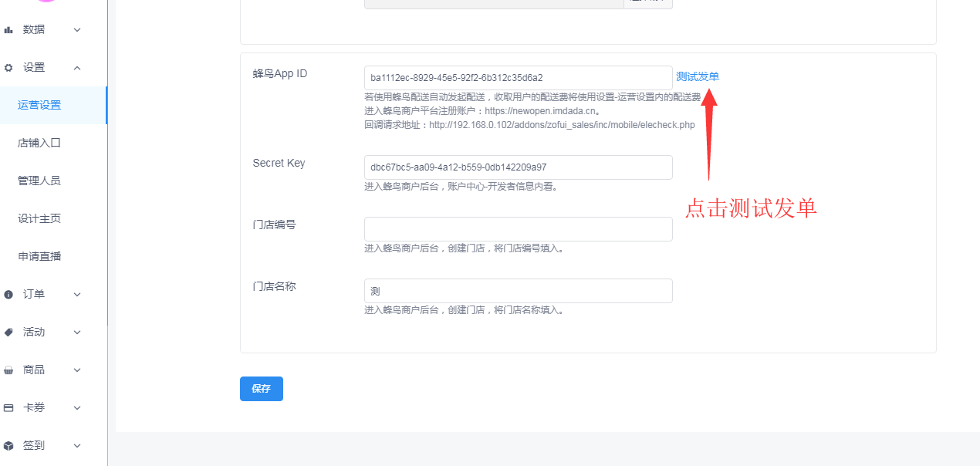Click the 若使用蜂鸟配送自动发起配送 hint text
The width and height of the screenshot is (980, 466).
[532, 97]
